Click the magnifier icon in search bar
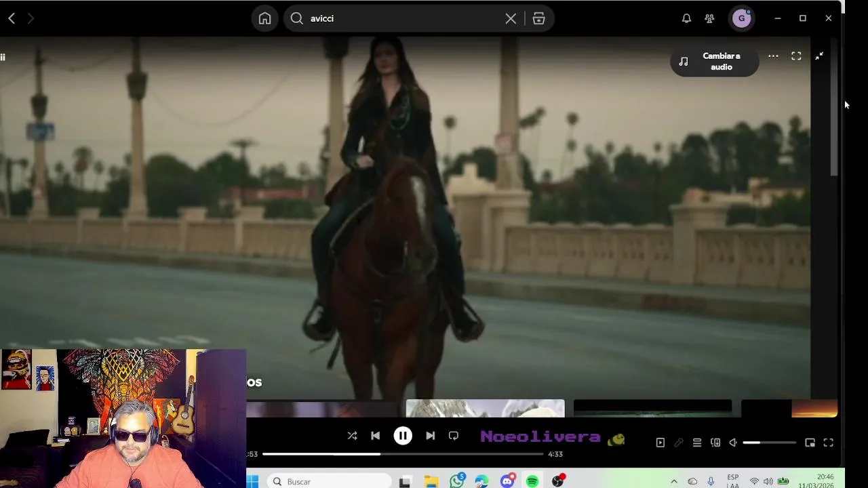Viewport: 868px width, 488px height. tap(297, 19)
